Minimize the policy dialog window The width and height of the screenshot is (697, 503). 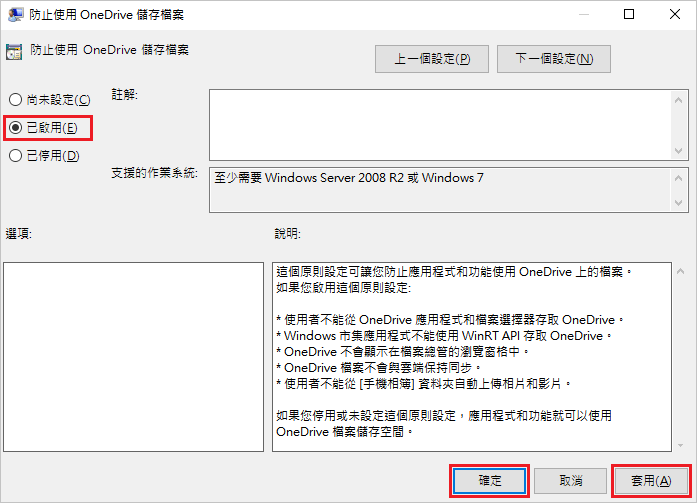584,14
